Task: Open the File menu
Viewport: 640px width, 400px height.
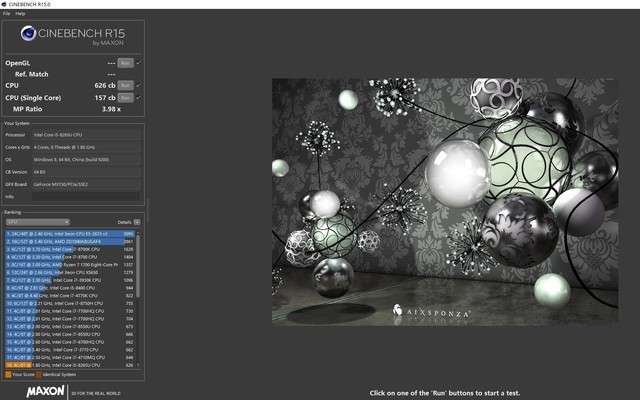Action: point(7,13)
